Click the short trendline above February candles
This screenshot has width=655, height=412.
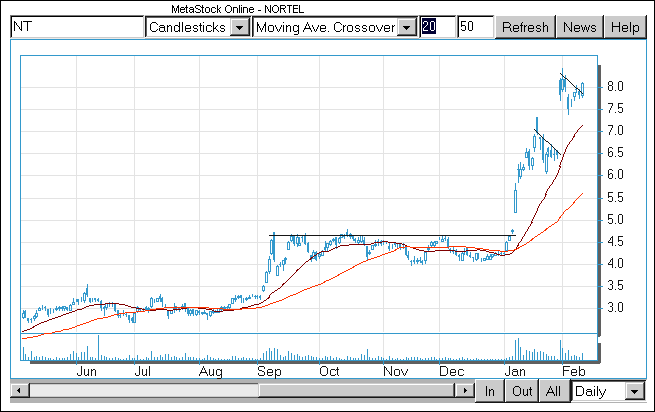tap(571, 84)
